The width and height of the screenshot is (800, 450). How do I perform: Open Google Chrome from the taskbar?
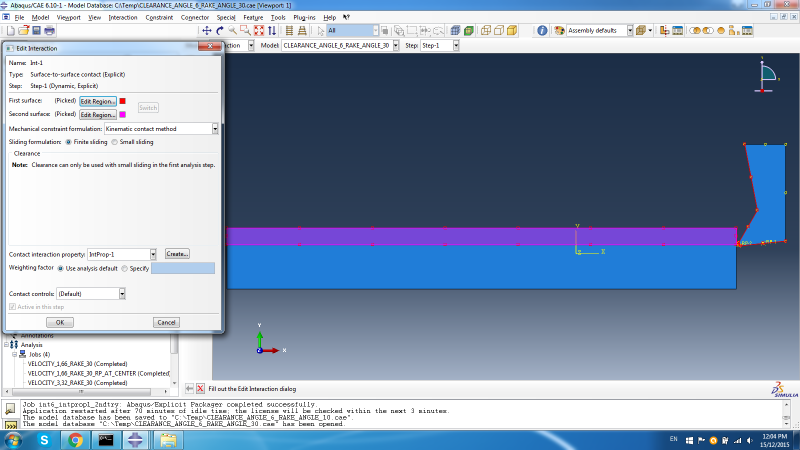click(75, 440)
